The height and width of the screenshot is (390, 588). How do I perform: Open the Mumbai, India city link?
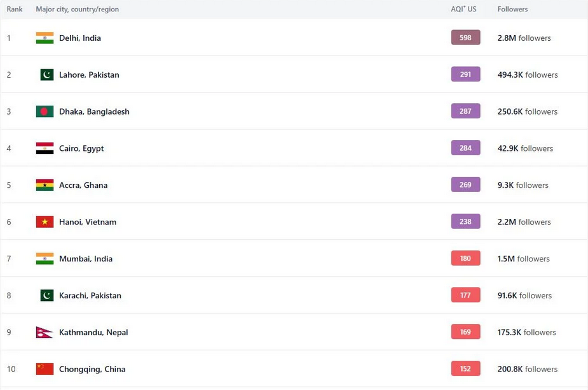click(86, 259)
